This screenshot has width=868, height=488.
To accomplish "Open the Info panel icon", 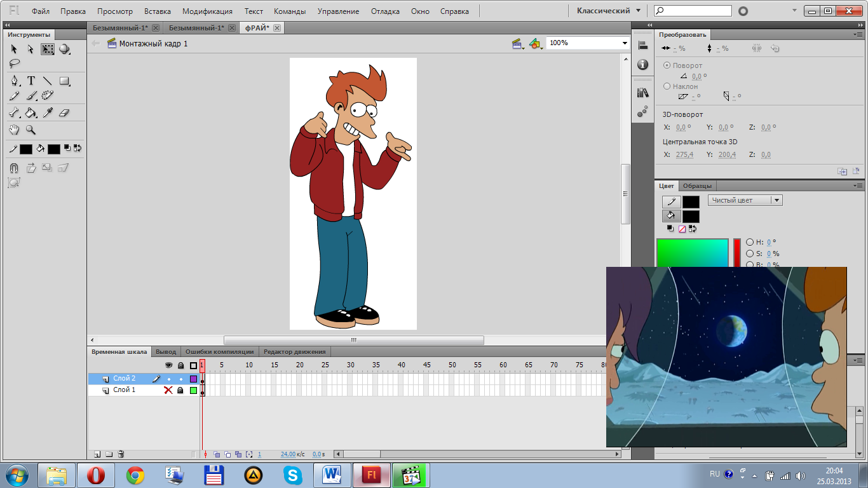I will coord(642,65).
